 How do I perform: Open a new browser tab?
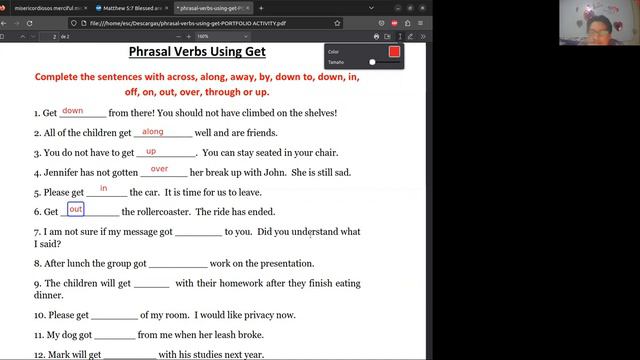point(261,8)
